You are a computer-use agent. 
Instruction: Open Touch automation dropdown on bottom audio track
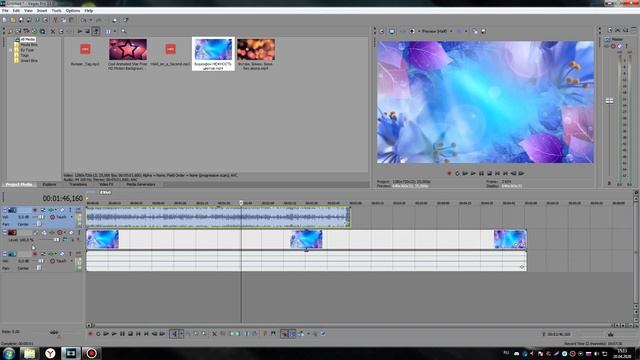[71, 261]
